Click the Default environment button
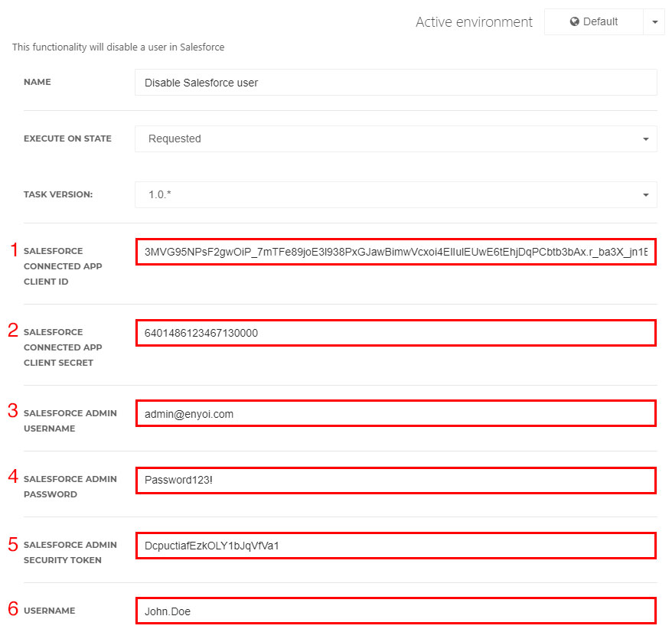 click(x=594, y=22)
